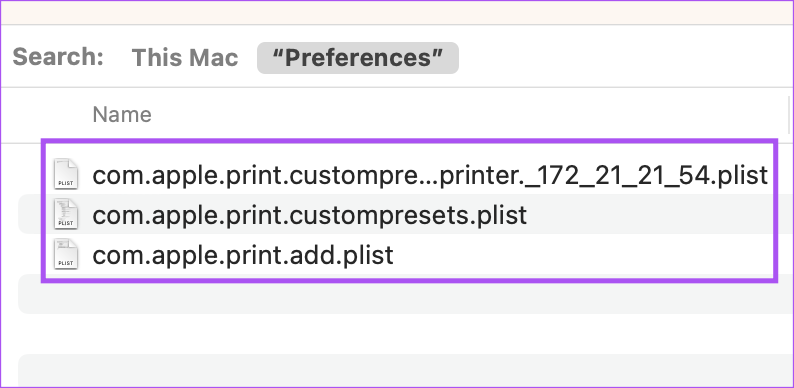794x388 pixels.
Task: Click the Search: label
Action: coord(58,57)
